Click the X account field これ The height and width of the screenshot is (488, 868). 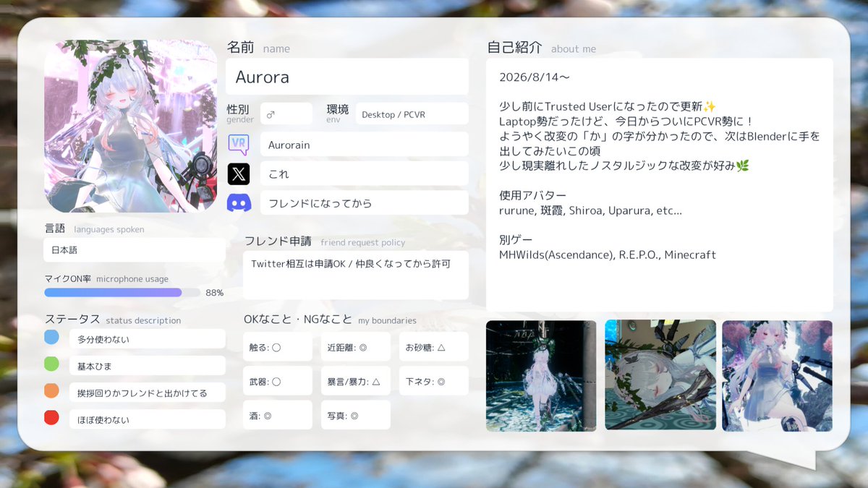tap(365, 174)
